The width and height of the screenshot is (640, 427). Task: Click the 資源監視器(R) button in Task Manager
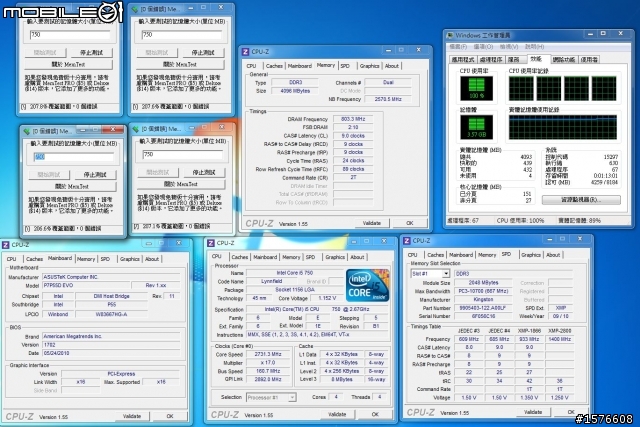tap(581, 200)
